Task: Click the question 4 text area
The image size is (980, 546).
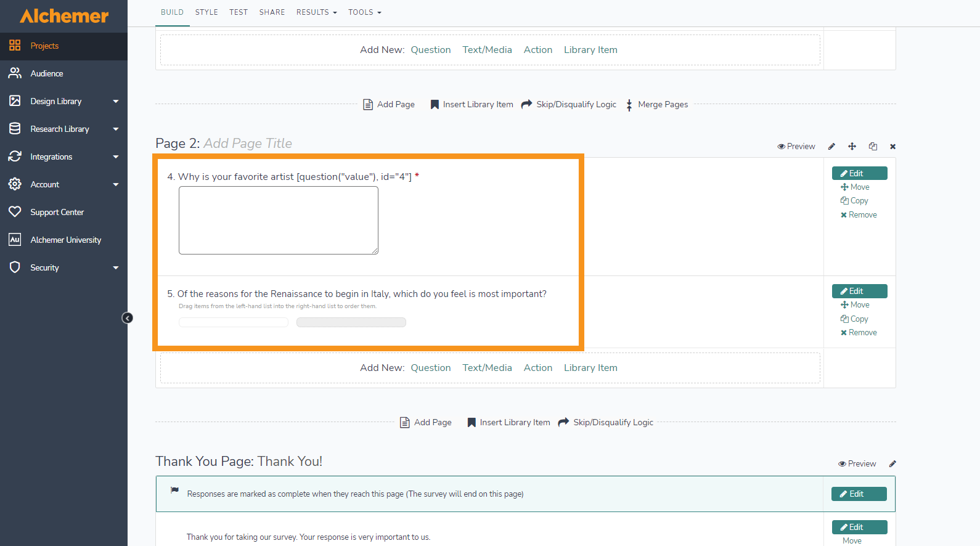Action: pos(279,220)
